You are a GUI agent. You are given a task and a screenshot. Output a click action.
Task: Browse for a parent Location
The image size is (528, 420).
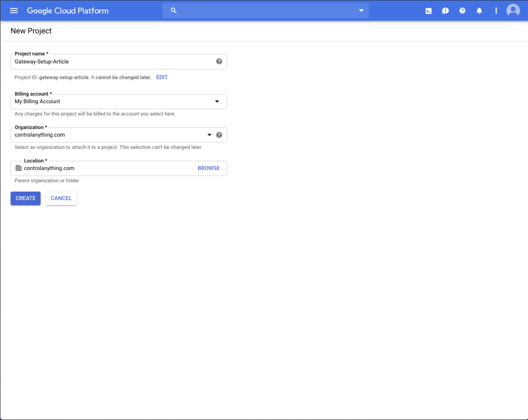[x=208, y=169]
